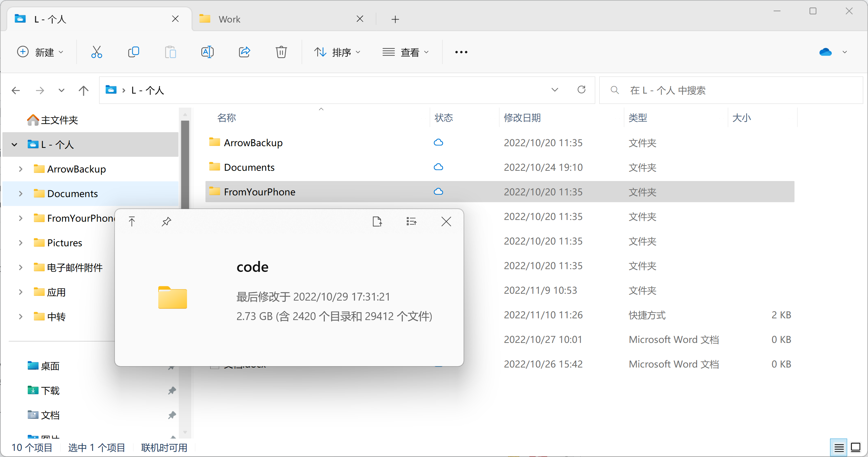Image resolution: width=868 pixels, height=457 pixels.
Task: Refresh the current folder view
Action: pyautogui.click(x=582, y=90)
